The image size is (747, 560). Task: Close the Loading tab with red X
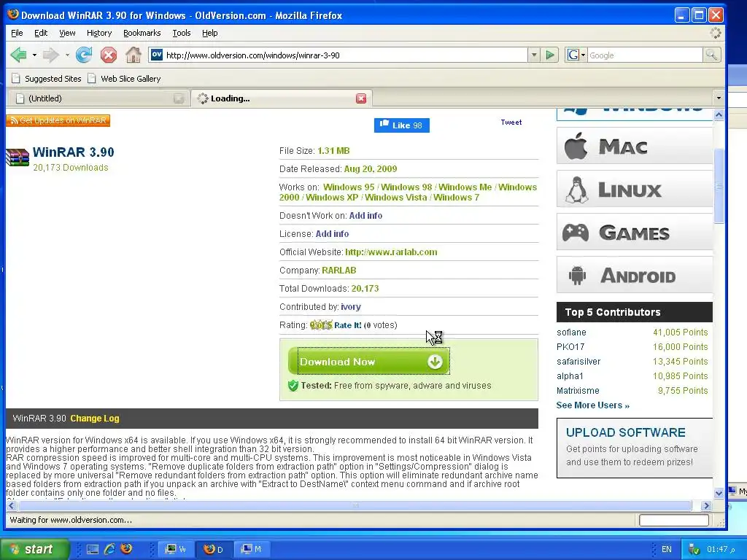coord(361,98)
